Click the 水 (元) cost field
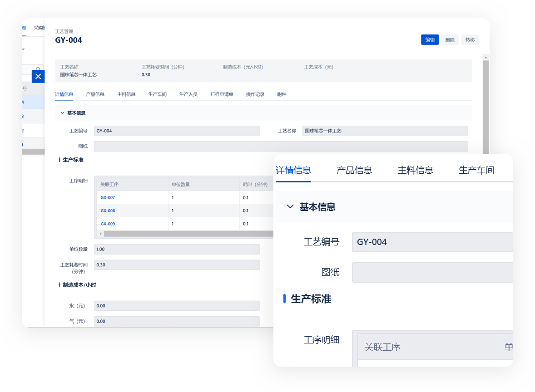535x392 pixels. (x=177, y=306)
